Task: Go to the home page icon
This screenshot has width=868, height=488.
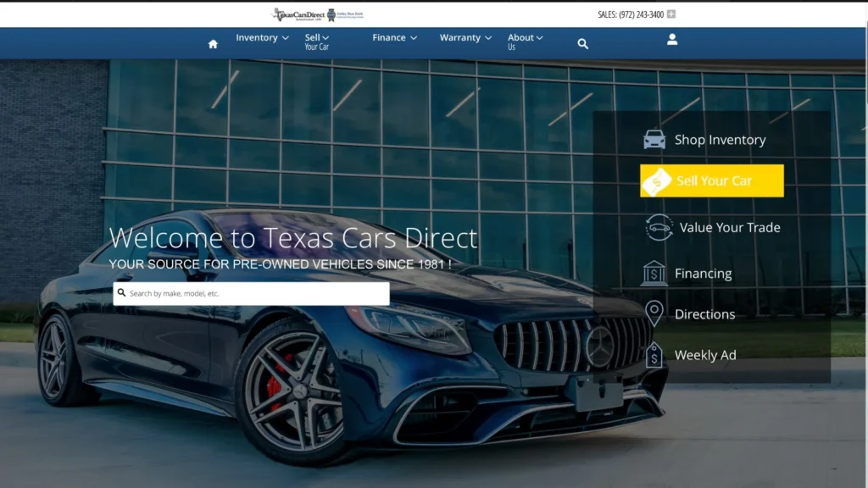Action: click(213, 44)
